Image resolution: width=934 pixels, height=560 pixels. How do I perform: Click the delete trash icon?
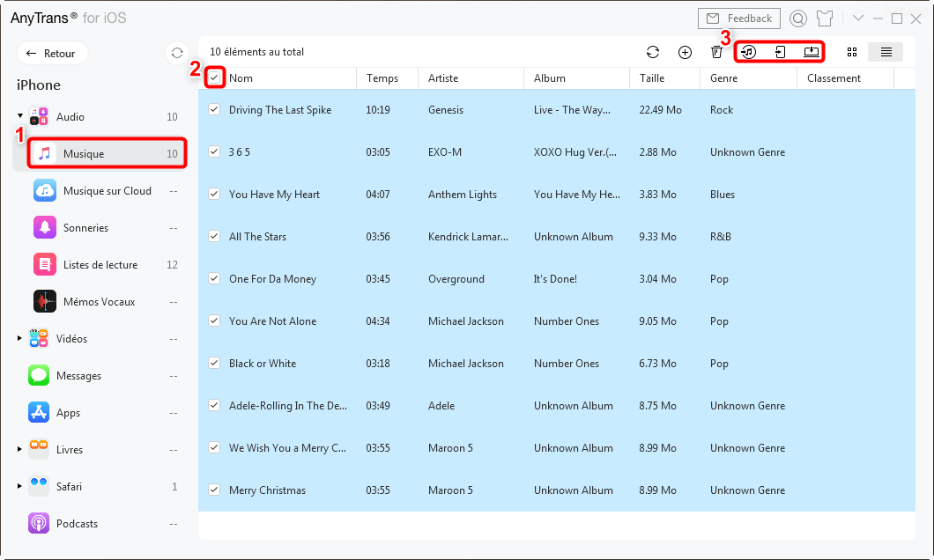[x=716, y=52]
